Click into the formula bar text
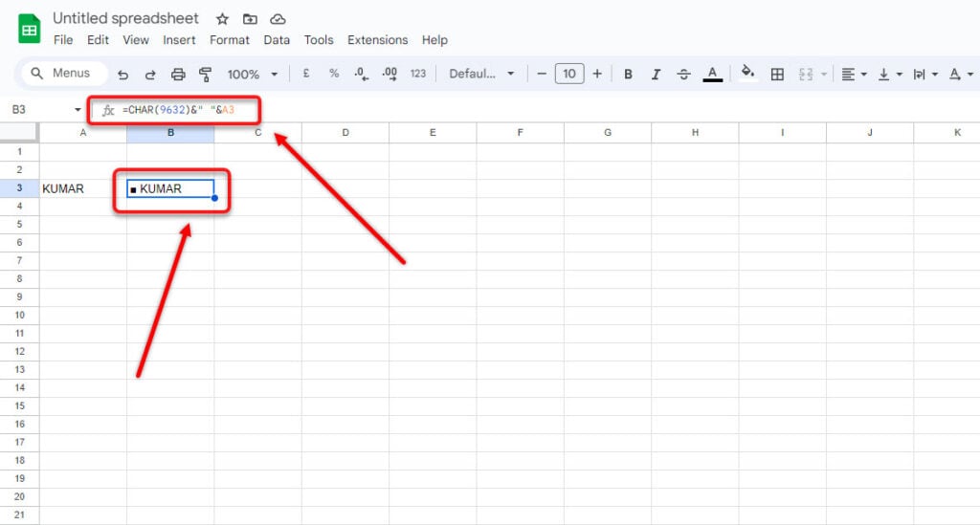 [178, 110]
